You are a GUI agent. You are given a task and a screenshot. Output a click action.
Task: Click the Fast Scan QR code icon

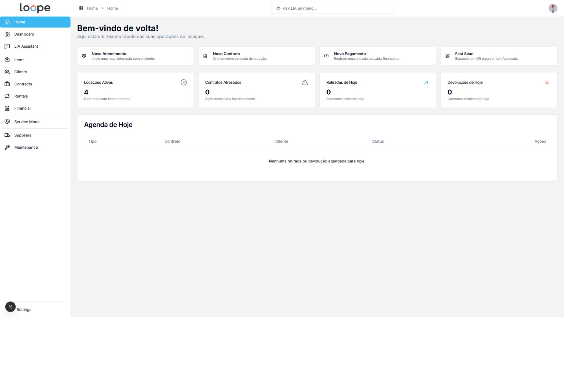click(447, 56)
